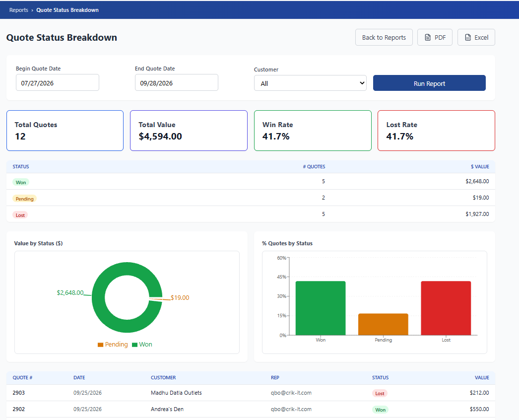
Task: Click the $2,648.00 value in Won row
Action: tap(477, 181)
